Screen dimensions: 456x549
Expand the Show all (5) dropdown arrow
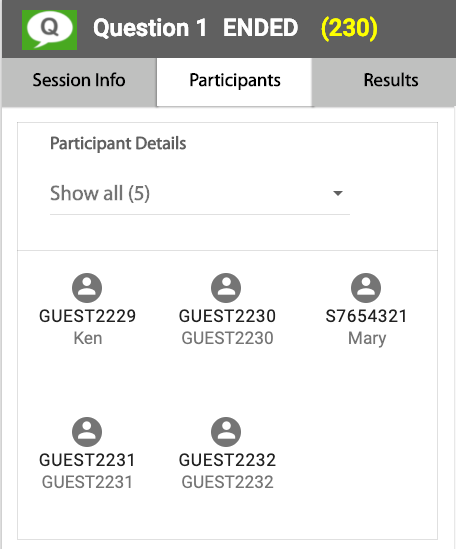coord(338,193)
